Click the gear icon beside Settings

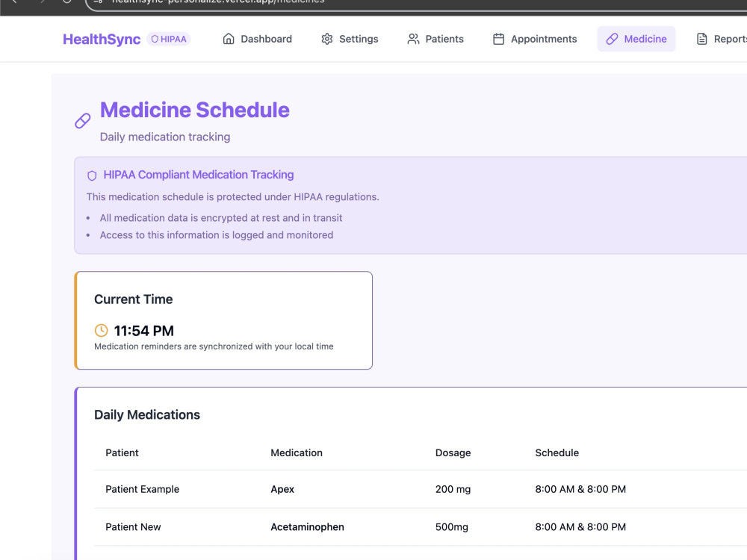(327, 39)
